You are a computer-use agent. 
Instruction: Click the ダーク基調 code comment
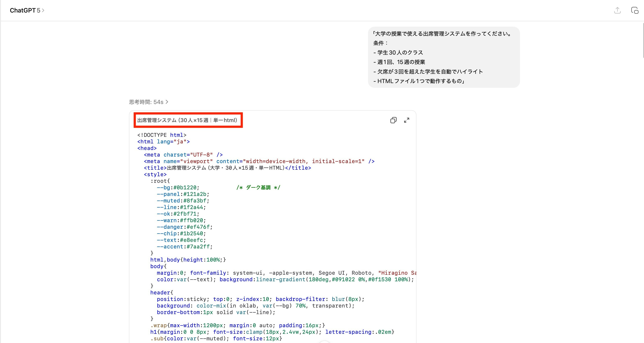point(258,188)
